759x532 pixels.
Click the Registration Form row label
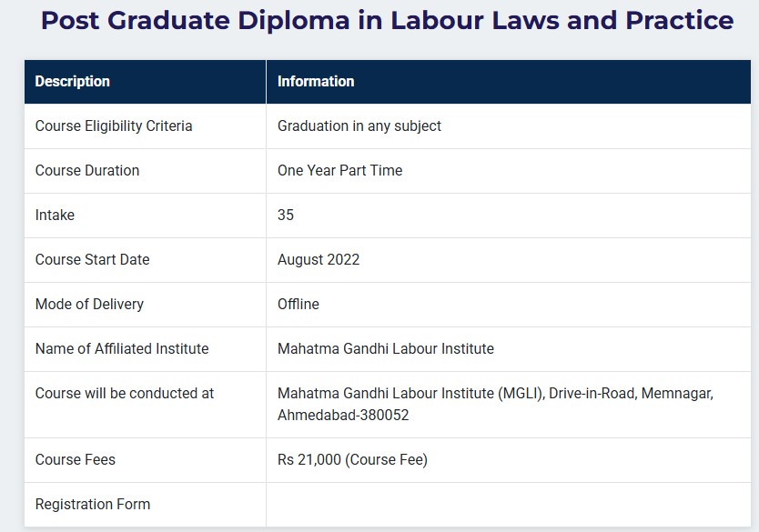coord(93,504)
